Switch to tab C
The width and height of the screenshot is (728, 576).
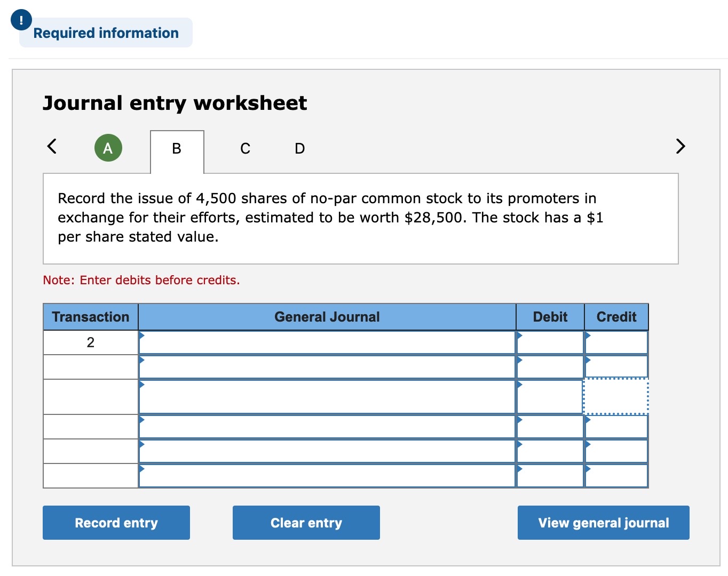point(245,148)
